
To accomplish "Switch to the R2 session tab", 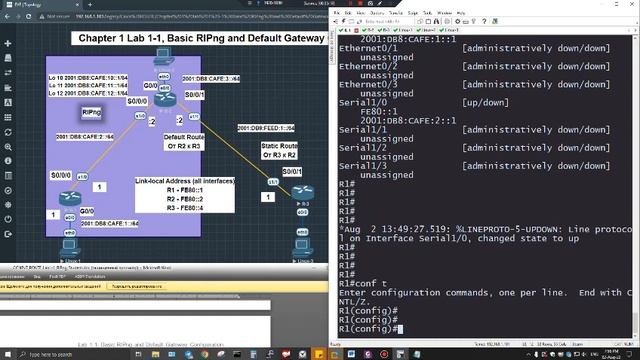I will coord(368,30).
